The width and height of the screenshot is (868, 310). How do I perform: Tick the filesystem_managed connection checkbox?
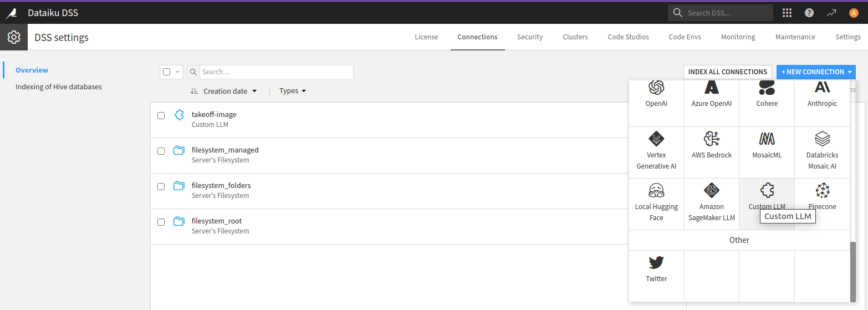161,151
